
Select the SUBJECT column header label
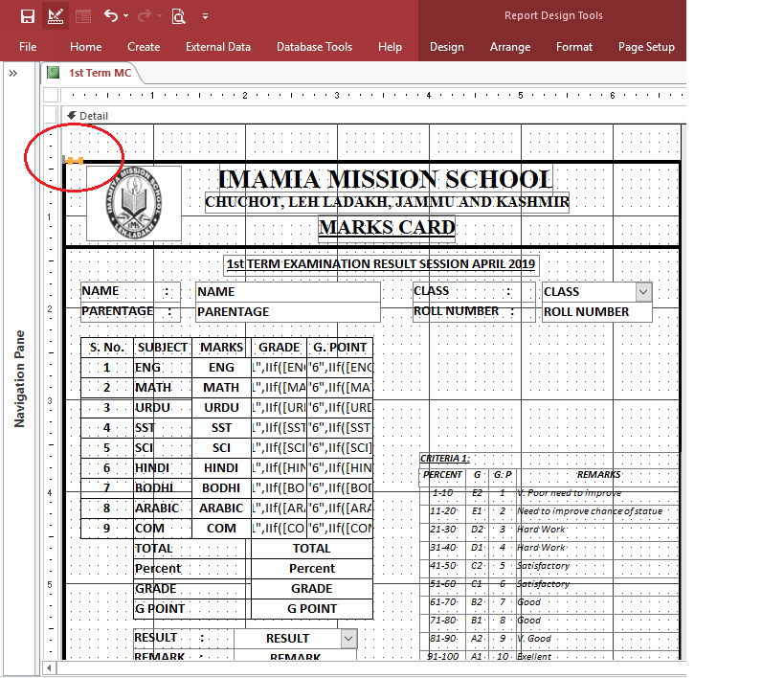tap(163, 348)
